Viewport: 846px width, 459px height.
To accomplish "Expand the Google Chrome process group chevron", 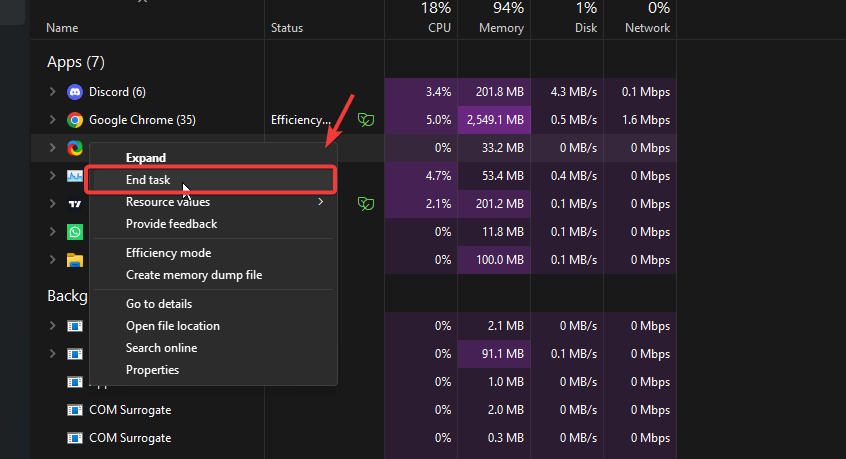I will (52, 120).
